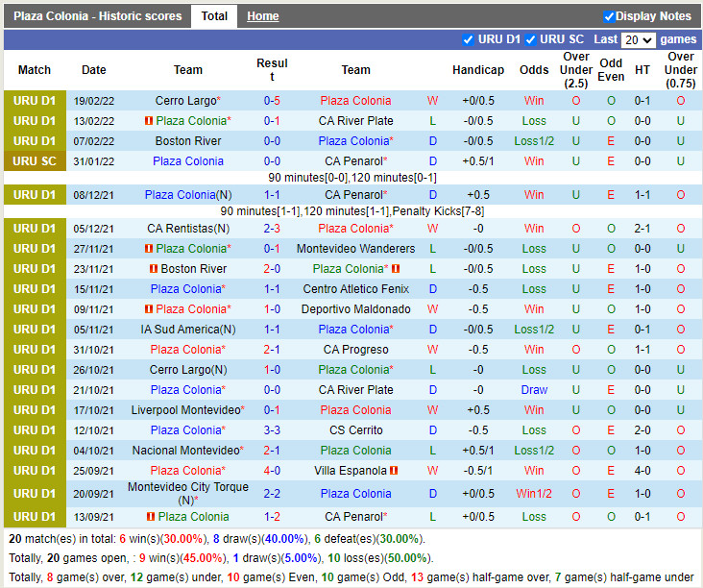
Task: Click red card icon before Boston River on 23/11/21
Action: [x=154, y=269]
